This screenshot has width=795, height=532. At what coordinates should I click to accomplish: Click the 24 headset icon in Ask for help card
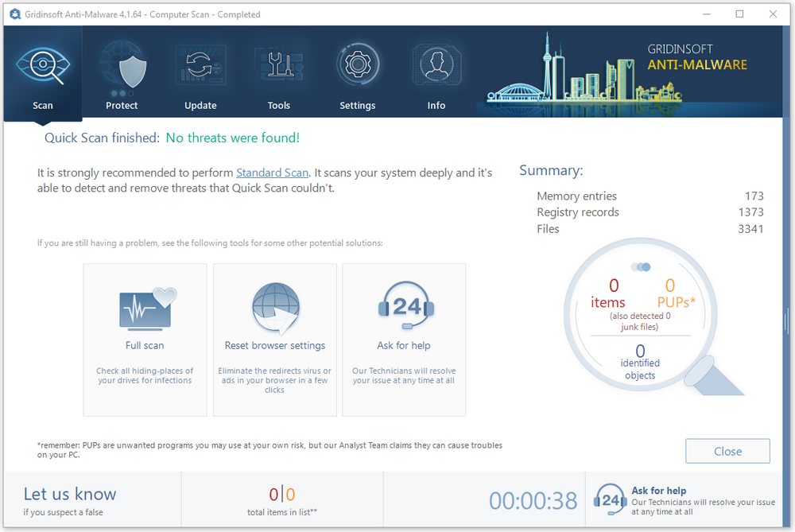pyautogui.click(x=405, y=305)
